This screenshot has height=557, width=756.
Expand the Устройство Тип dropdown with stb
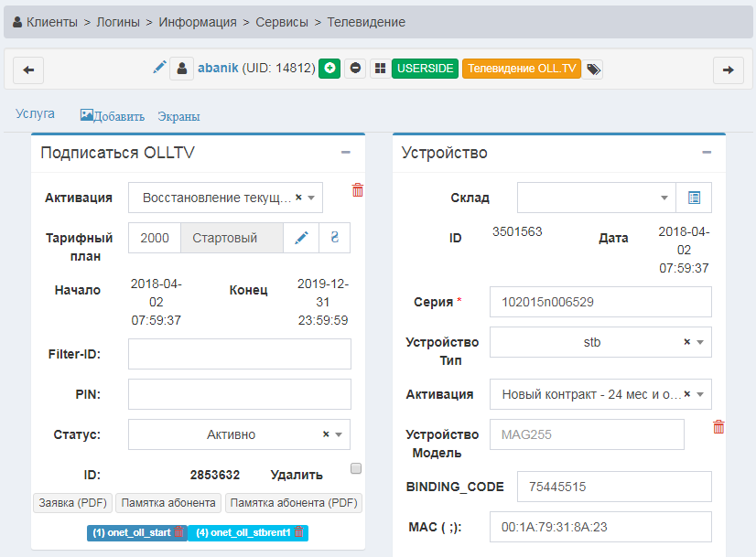point(599,342)
